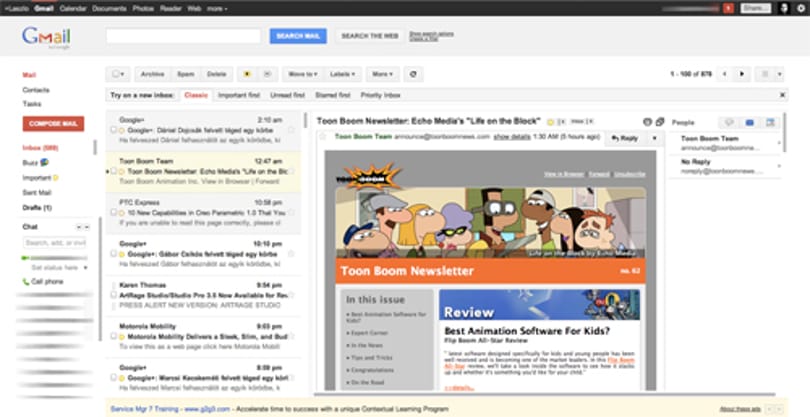Open the More actions dropdown
810x417 pixels.
[383, 74]
